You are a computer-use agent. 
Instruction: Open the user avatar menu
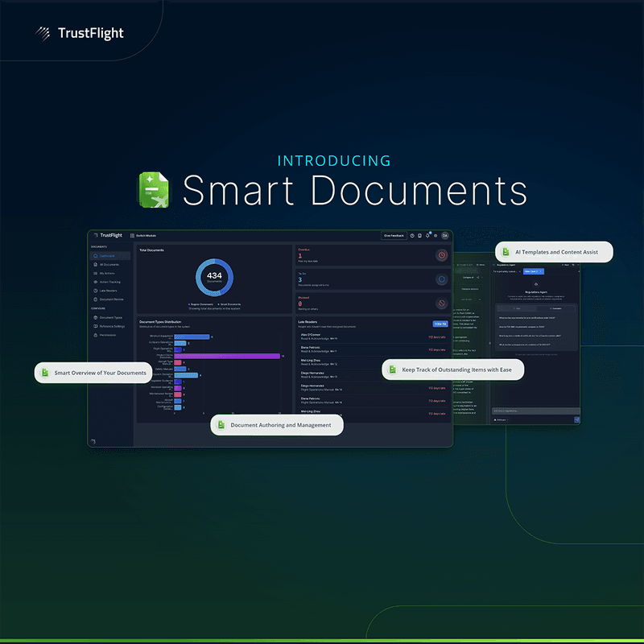(x=444, y=236)
